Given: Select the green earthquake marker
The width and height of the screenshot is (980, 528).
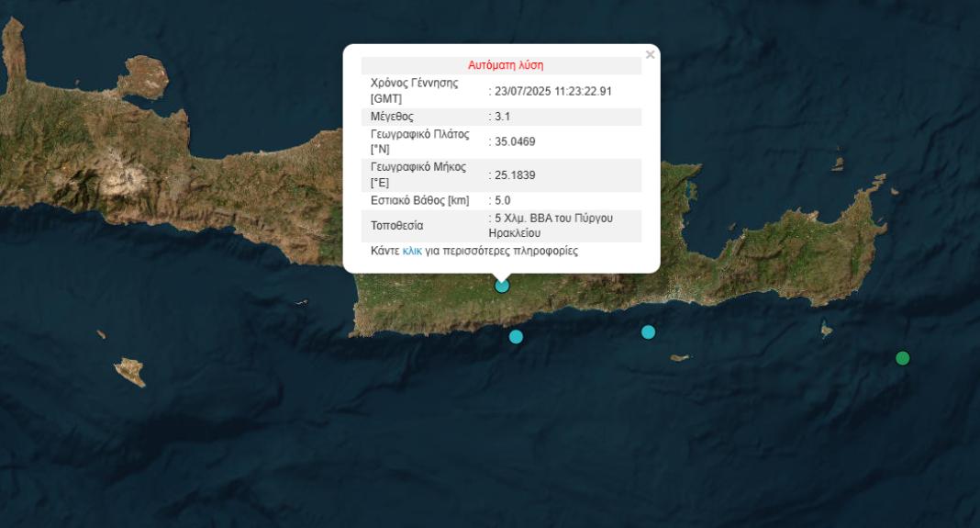Looking at the screenshot, I should pyautogui.click(x=903, y=358).
